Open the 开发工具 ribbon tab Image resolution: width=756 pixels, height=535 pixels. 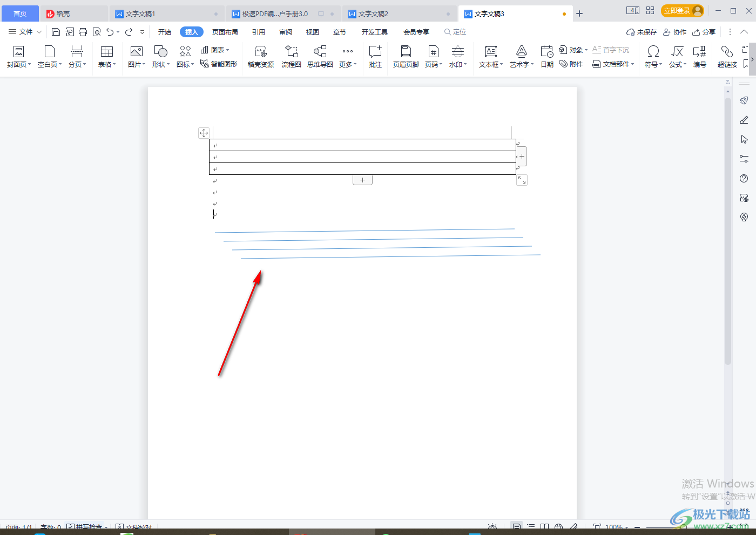[x=375, y=32]
